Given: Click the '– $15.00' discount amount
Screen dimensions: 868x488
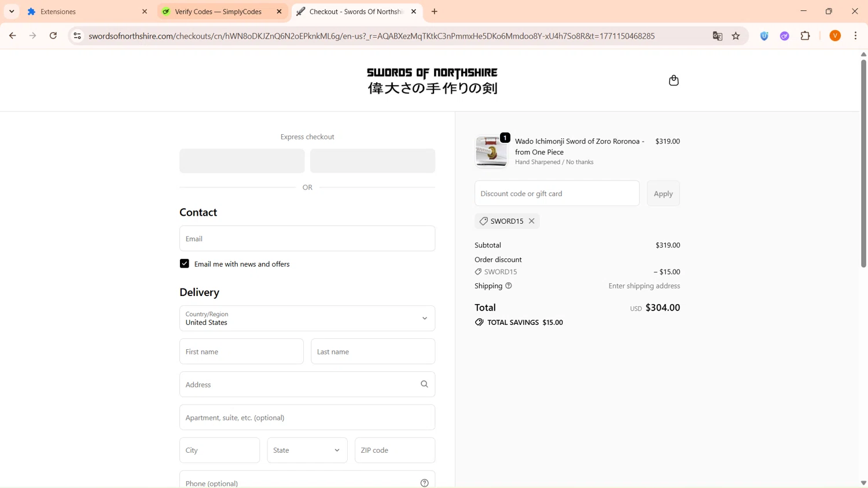Looking at the screenshot, I should 667,272.
